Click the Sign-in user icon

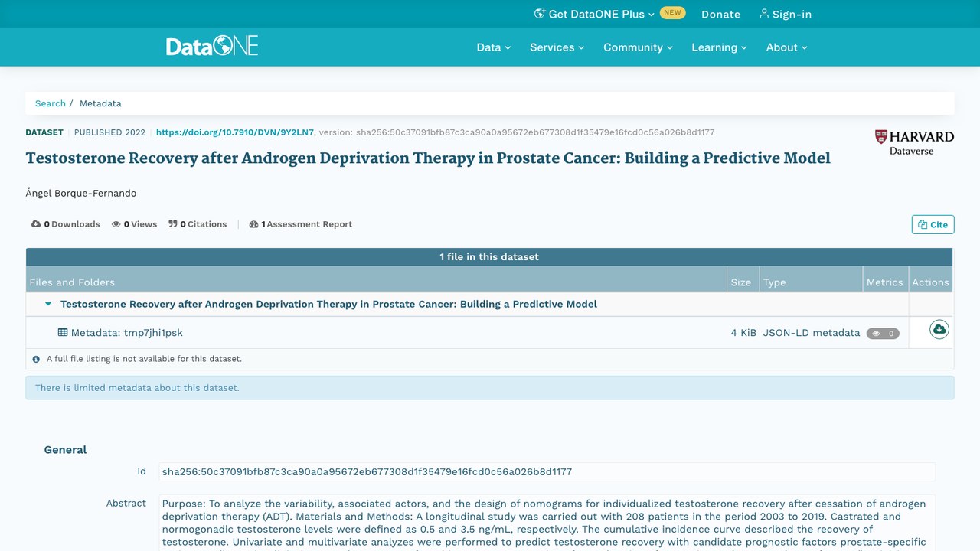[x=763, y=14]
